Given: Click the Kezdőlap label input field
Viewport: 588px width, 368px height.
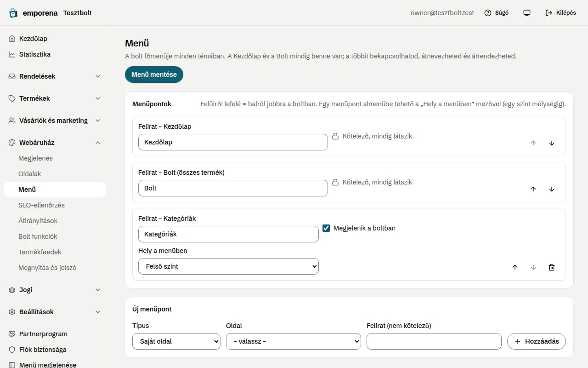Looking at the screenshot, I should point(233,142).
